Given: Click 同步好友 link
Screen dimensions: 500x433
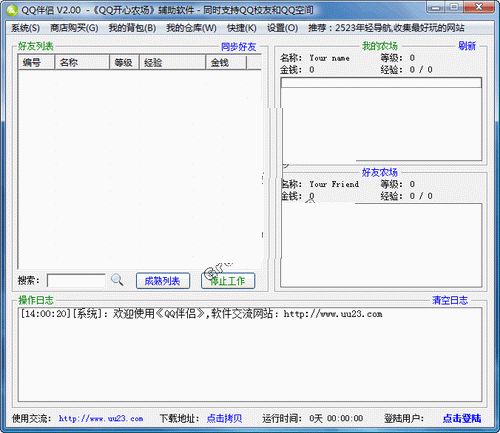Looking at the screenshot, I should pos(238,47).
